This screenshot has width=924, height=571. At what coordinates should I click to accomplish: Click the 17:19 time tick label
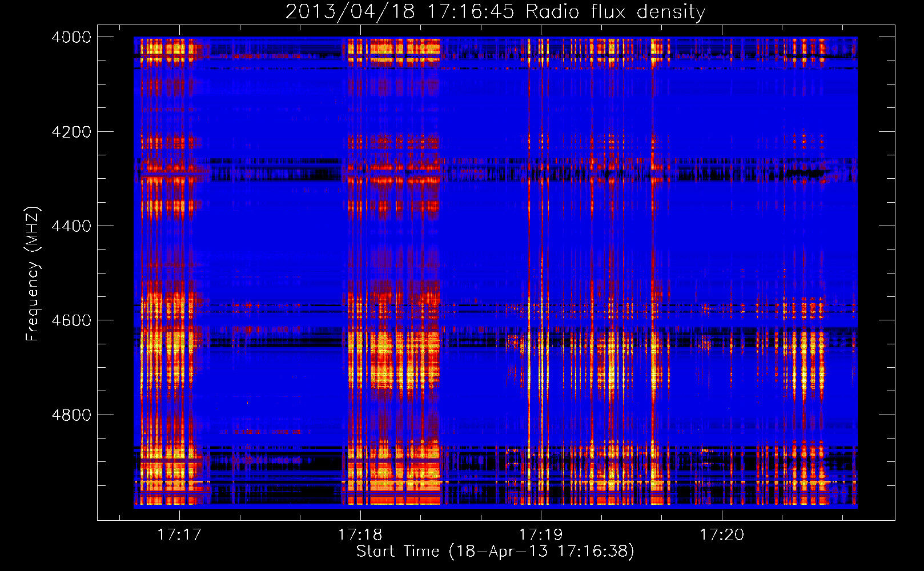(541, 535)
